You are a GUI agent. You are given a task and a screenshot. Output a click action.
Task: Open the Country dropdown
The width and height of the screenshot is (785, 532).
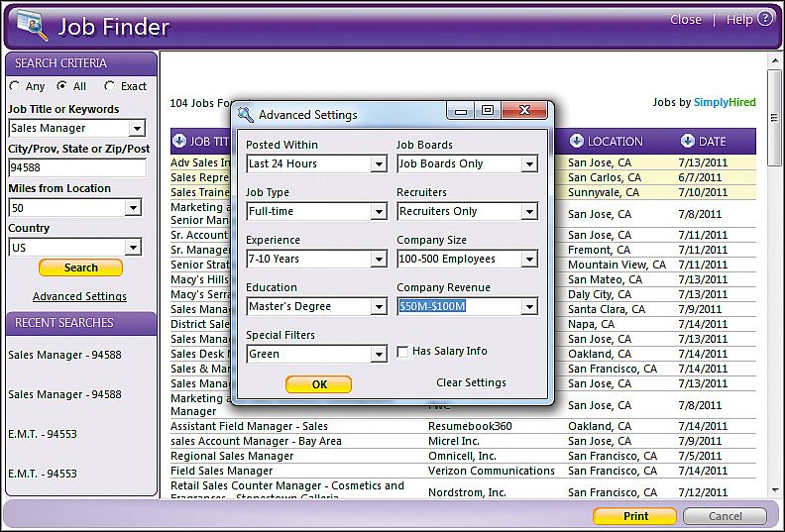(133, 248)
